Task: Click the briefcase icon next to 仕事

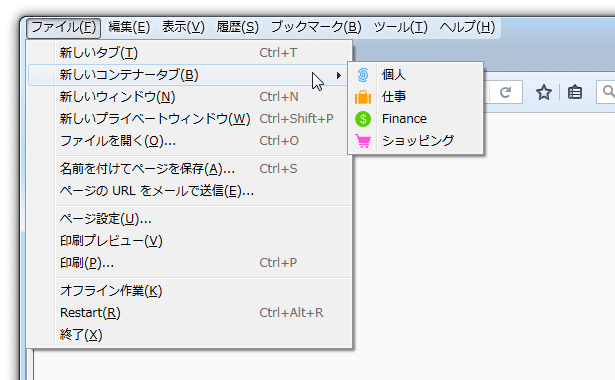Action: (363, 96)
